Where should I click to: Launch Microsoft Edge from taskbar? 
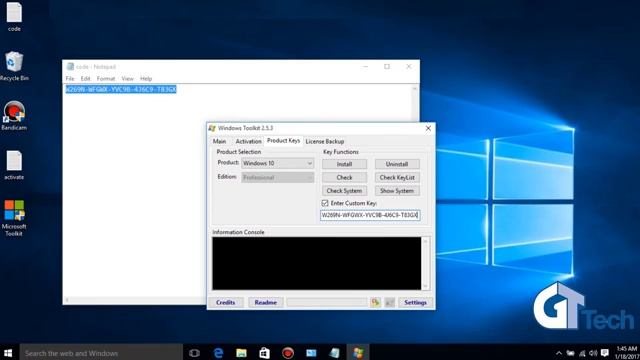218,353
